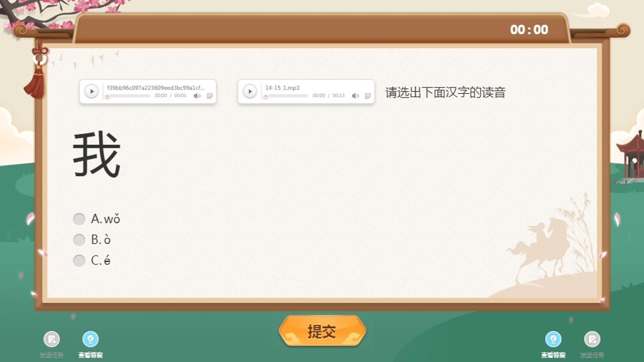Click the bottom-left 发送任务 icon
644x362 pixels.
52,339
